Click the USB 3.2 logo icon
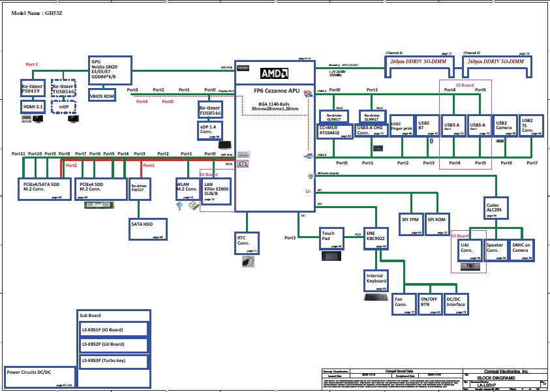550x392 pixels. coord(308,93)
